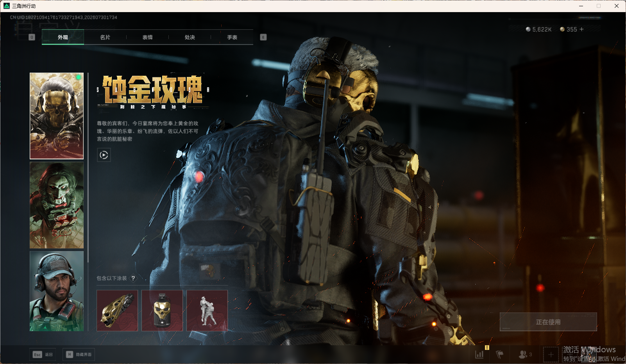Click the 三角洲行动 app icon in title bar
Viewport: 626px width, 364px height.
coord(6,6)
